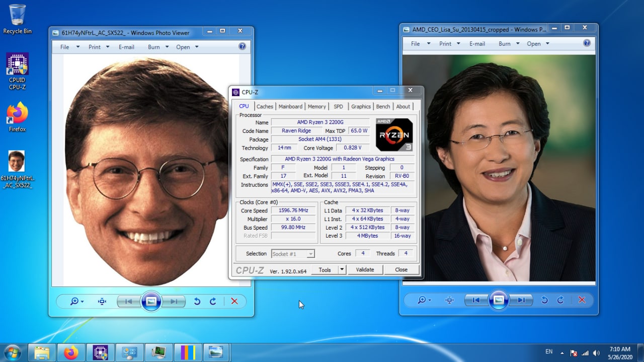Click the AMD Ryzen 3 2200G name field
Viewport: 644px width, 362px height.
click(x=320, y=122)
